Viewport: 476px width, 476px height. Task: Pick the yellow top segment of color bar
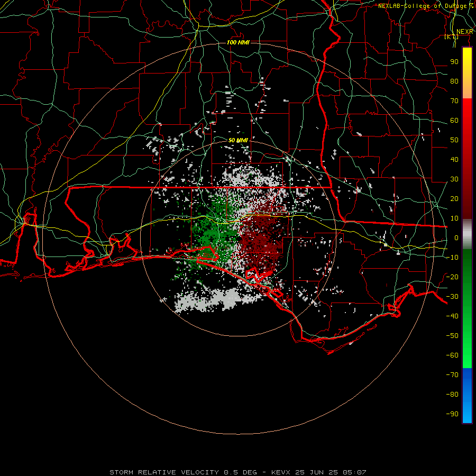pyautogui.click(x=467, y=73)
